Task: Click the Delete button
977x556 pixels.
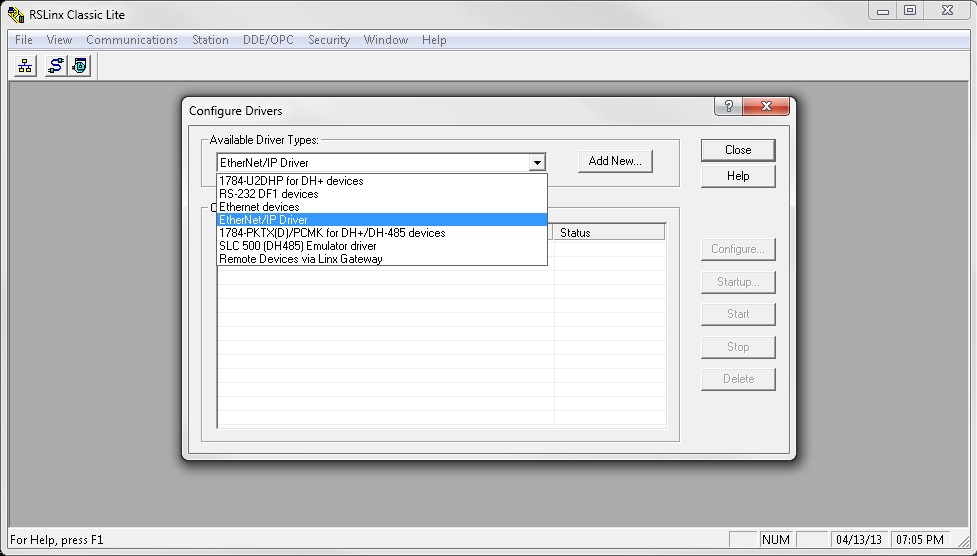Action: tap(738, 379)
